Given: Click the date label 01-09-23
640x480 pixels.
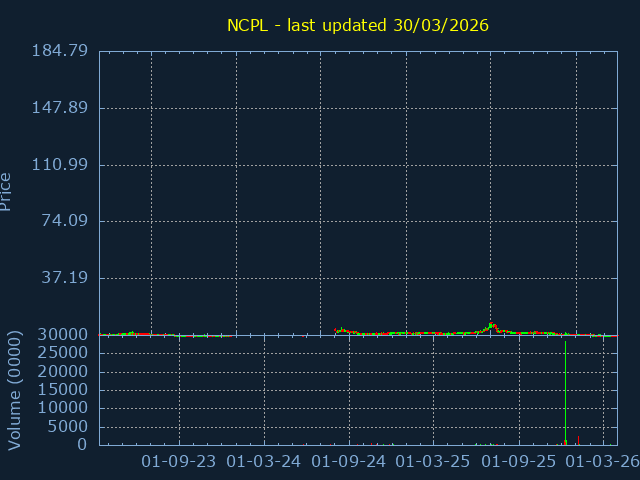Looking at the screenshot, I should (x=178, y=462).
